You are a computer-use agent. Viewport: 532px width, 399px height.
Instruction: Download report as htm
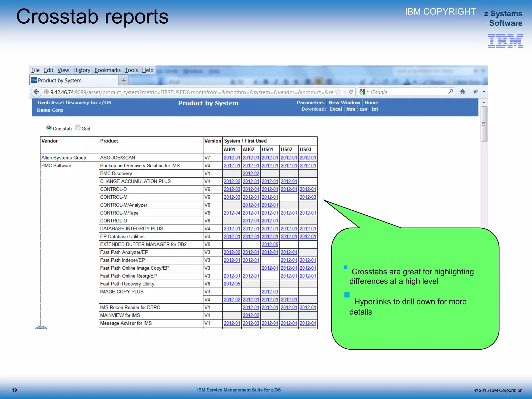click(x=350, y=109)
